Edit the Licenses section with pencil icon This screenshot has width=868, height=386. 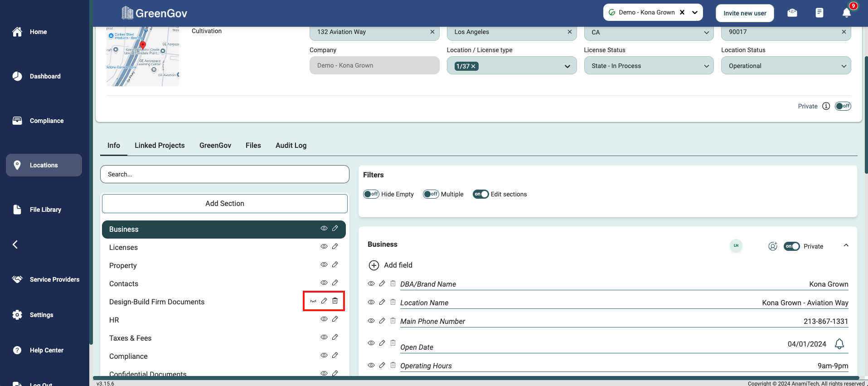[x=335, y=246]
